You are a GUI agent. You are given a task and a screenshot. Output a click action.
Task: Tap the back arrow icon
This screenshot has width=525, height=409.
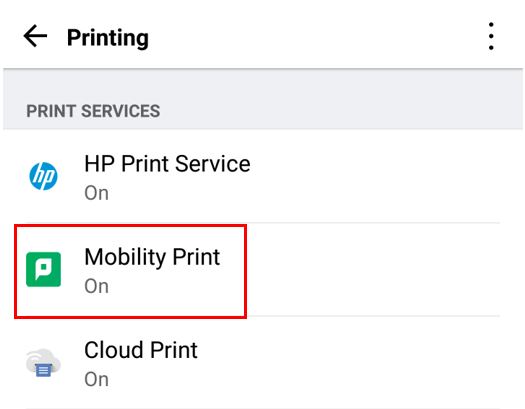coord(35,36)
